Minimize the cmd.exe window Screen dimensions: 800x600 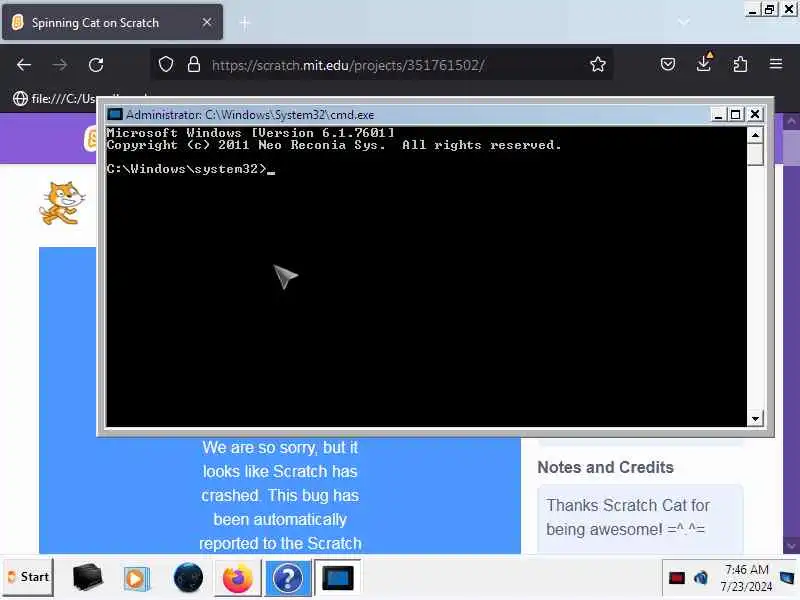pos(718,114)
